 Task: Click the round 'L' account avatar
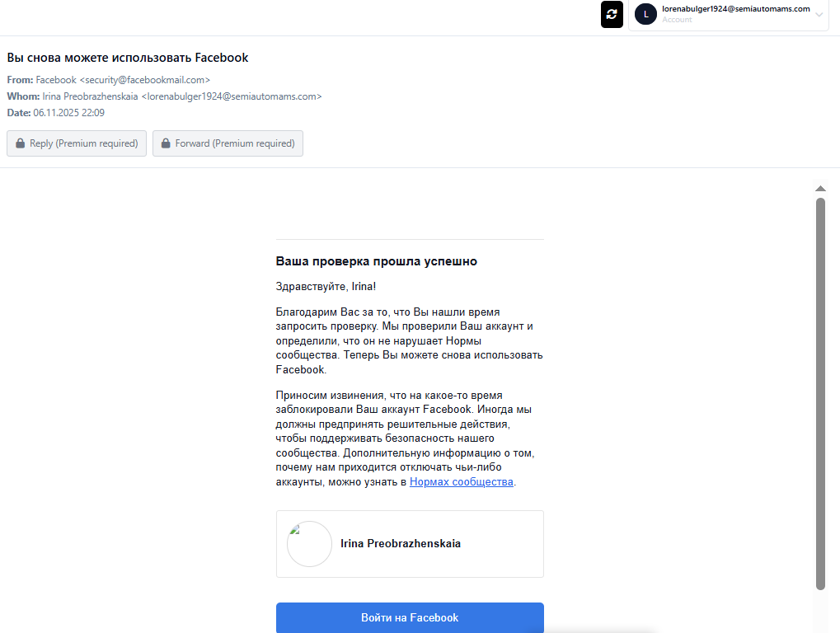click(645, 14)
